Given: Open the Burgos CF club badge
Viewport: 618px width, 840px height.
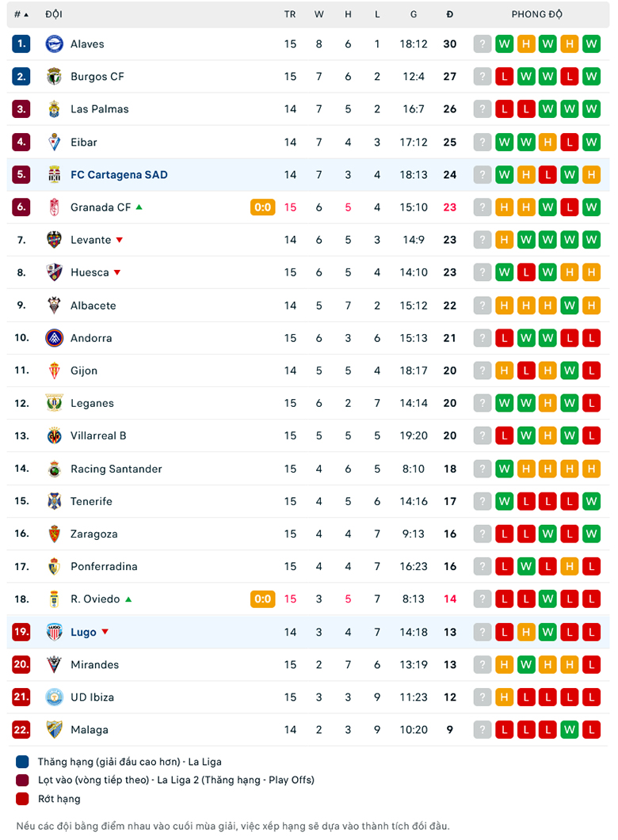Looking at the screenshot, I should (x=54, y=77).
